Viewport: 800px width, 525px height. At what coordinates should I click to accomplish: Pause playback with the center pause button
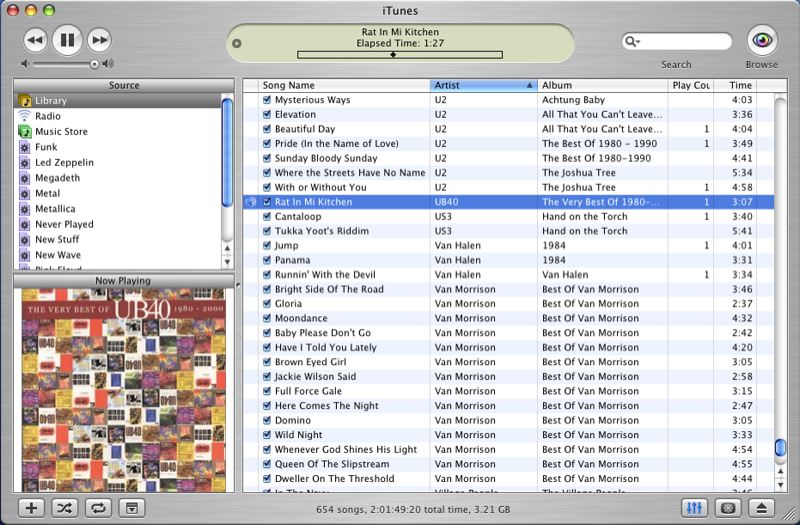point(67,40)
